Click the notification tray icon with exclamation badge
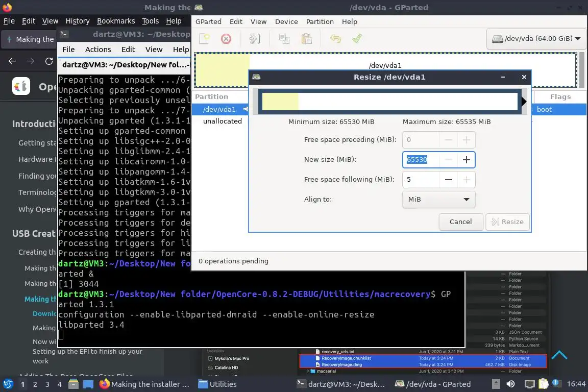Screen dimensions: 588x392 pyautogui.click(x=556, y=383)
